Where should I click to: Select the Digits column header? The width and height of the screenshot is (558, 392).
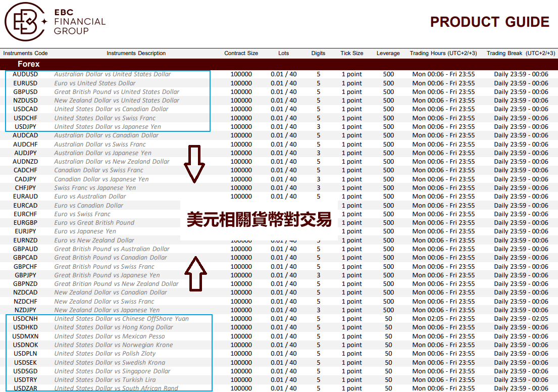[x=318, y=53]
